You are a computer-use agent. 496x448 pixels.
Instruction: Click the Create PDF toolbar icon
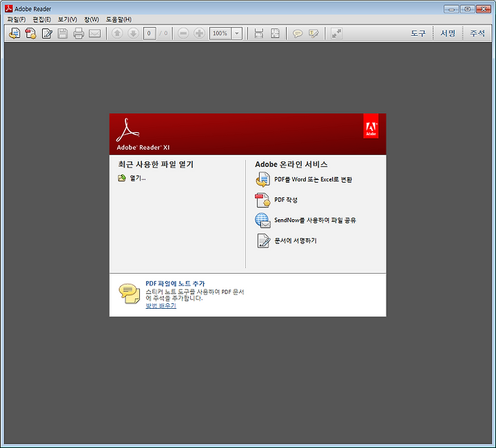point(31,33)
